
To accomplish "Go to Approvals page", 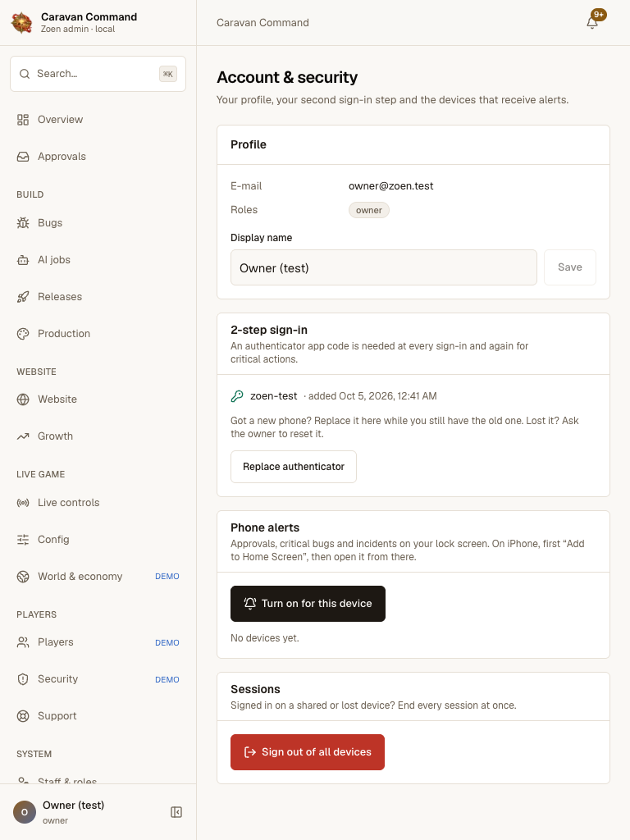I will click(x=98, y=157).
